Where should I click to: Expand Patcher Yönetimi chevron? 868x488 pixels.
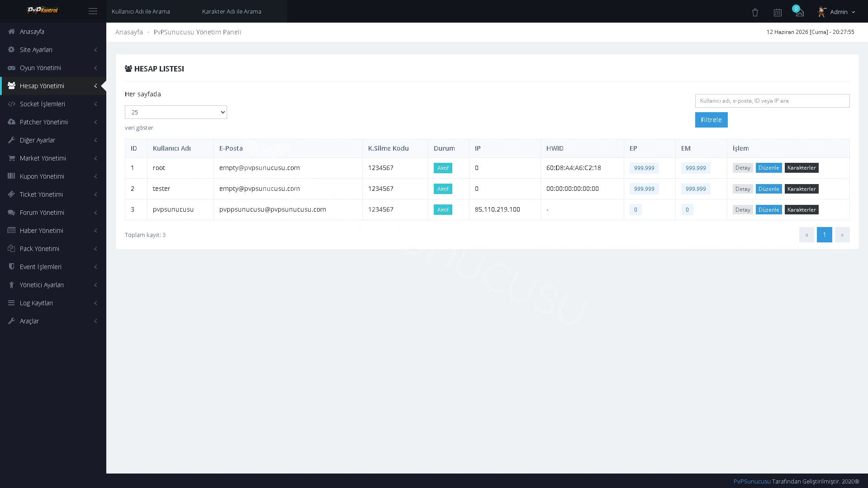[x=95, y=122]
